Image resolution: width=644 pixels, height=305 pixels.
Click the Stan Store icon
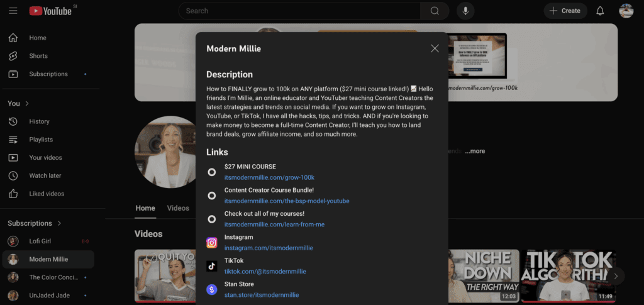click(212, 289)
